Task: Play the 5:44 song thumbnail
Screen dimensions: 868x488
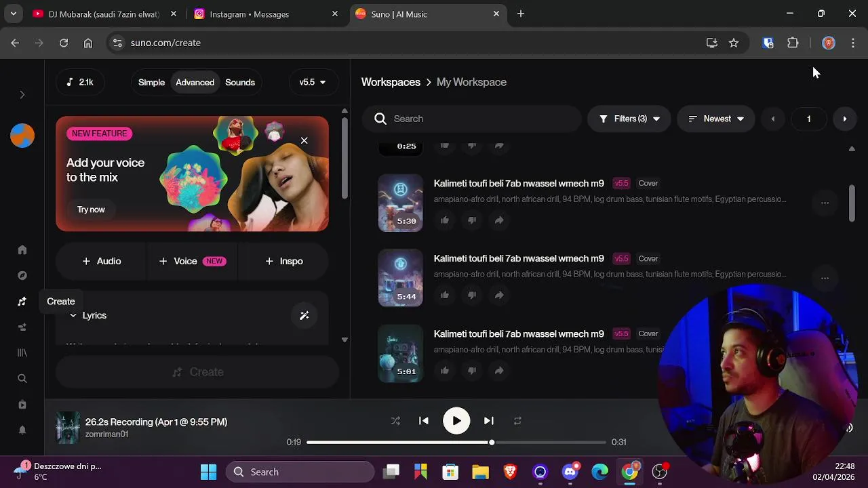Action: point(400,278)
